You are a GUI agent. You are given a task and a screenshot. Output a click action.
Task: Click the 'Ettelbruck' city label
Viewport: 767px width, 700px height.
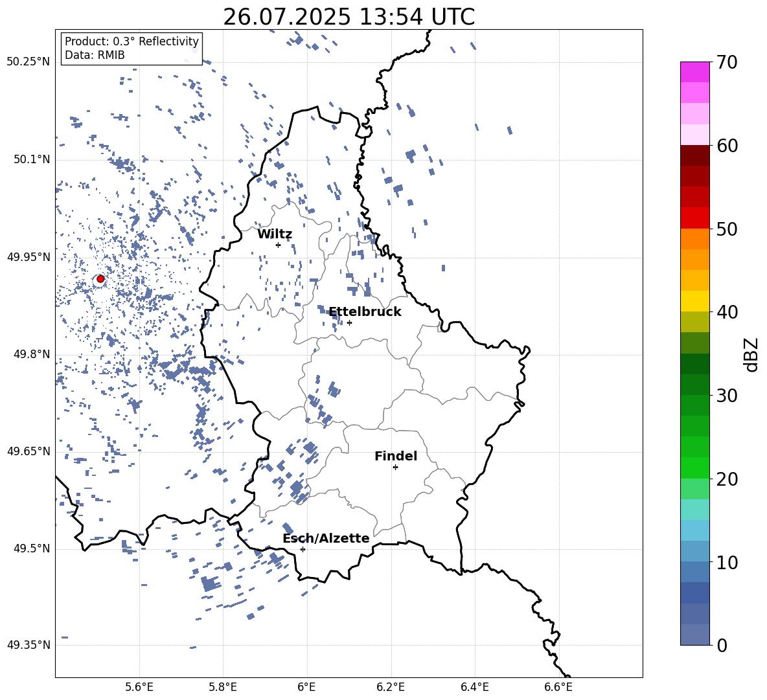click(x=365, y=312)
